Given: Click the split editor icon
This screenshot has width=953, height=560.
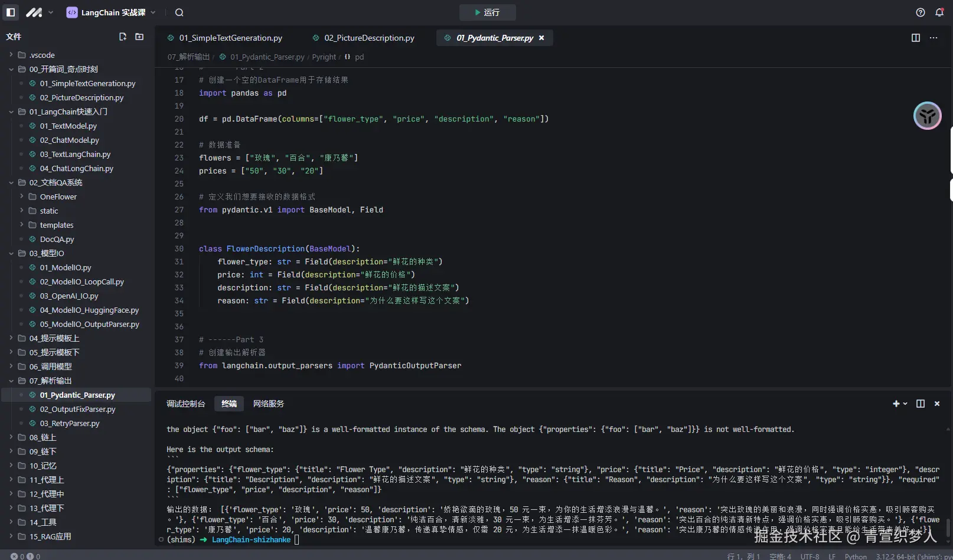Looking at the screenshot, I should (916, 38).
